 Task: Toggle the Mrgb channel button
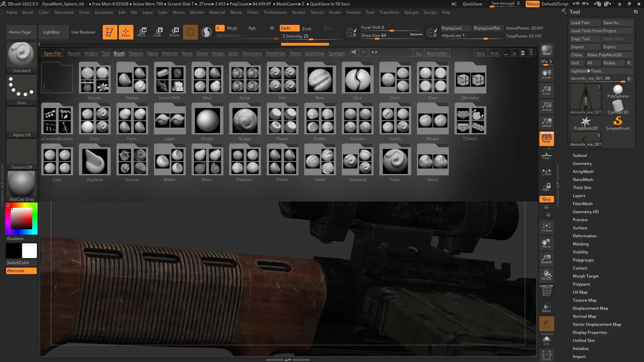(x=232, y=28)
